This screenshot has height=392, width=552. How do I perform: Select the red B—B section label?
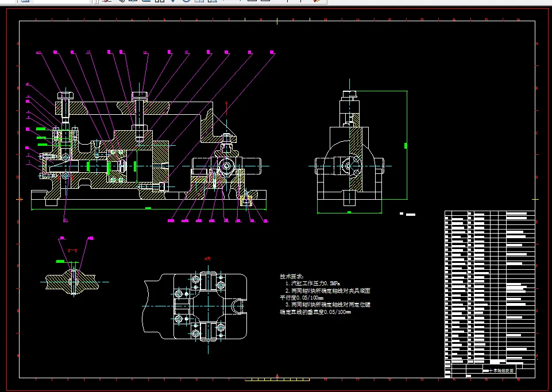point(72,251)
